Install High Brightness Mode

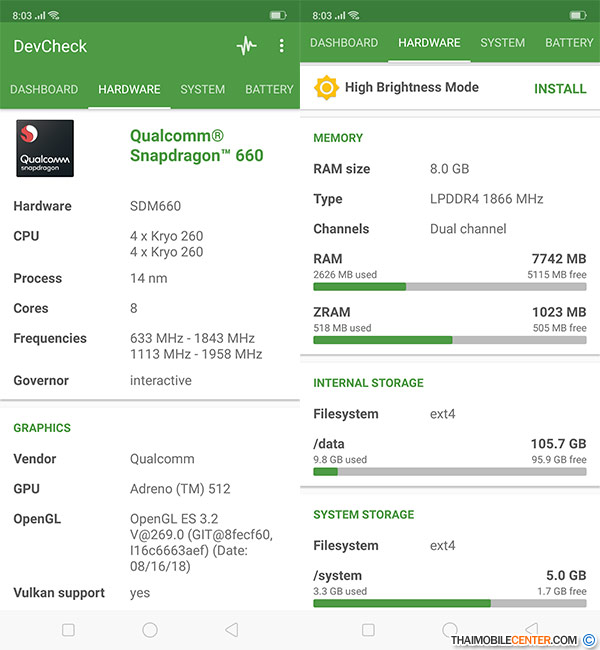click(560, 89)
